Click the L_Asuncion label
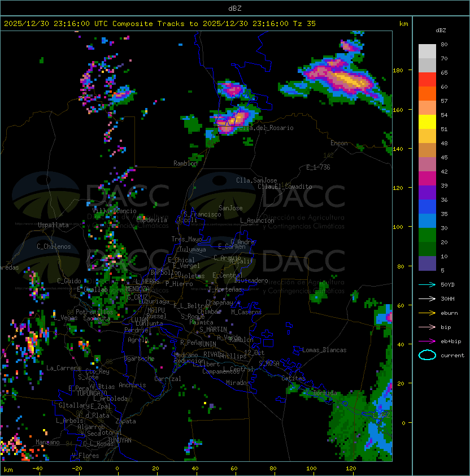 coord(257,220)
